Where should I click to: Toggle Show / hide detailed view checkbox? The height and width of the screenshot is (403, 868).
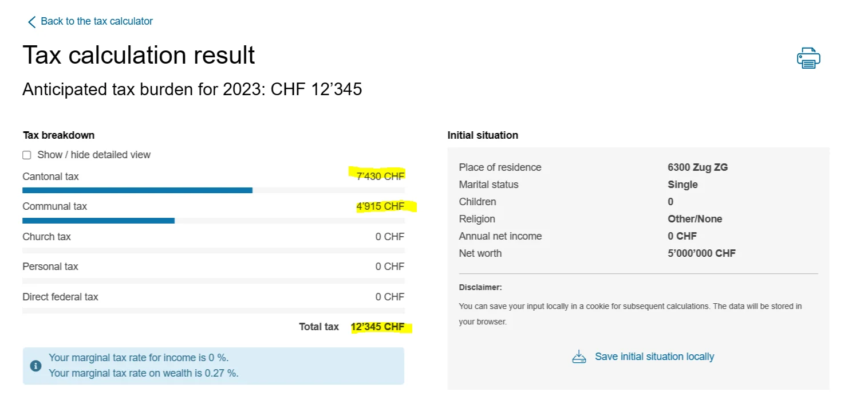pyautogui.click(x=27, y=155)
